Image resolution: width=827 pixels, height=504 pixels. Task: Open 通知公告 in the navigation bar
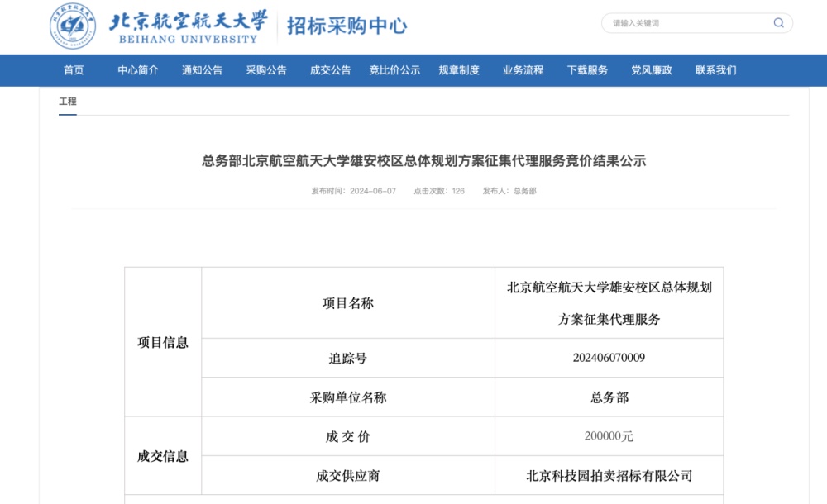point(200,70)
